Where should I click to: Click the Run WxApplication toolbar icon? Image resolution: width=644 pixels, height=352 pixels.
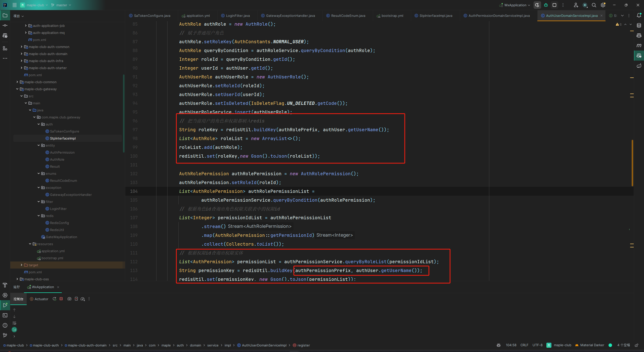[x=537, y=5]
